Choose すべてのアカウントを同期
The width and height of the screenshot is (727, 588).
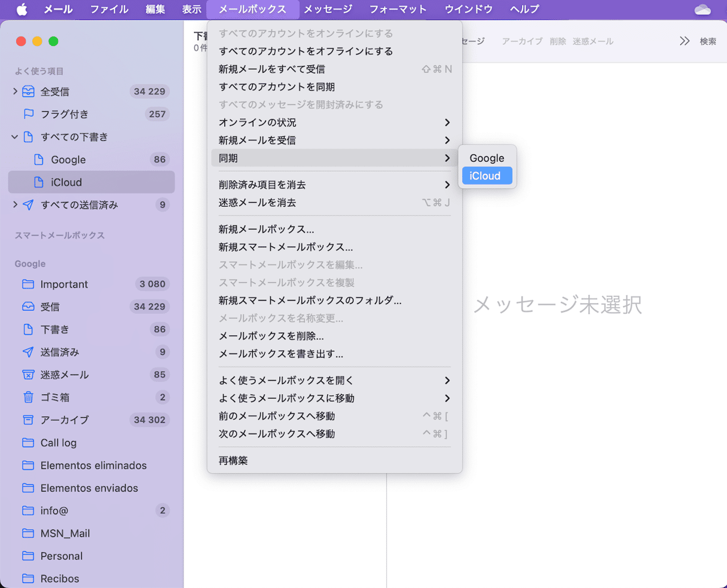(x=335, y=87)
